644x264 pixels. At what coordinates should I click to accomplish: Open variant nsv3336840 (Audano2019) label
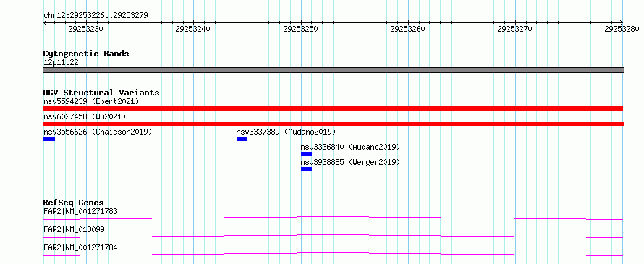[350, 147]
